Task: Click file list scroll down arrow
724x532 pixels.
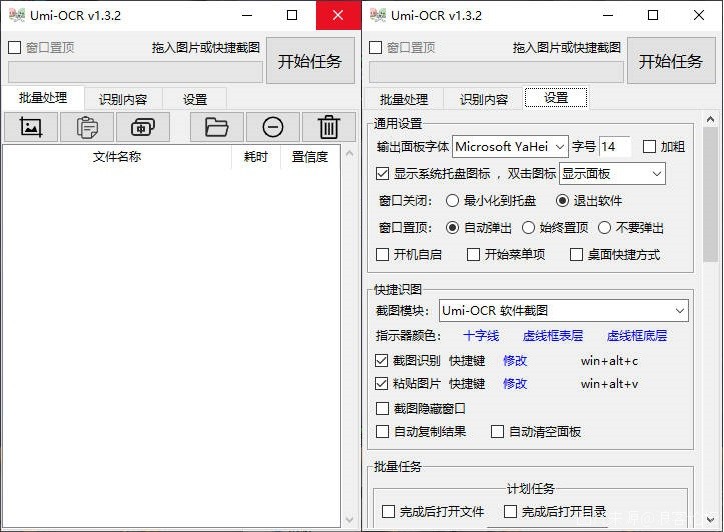Action: pyautogui.click(x=350, y=520)
